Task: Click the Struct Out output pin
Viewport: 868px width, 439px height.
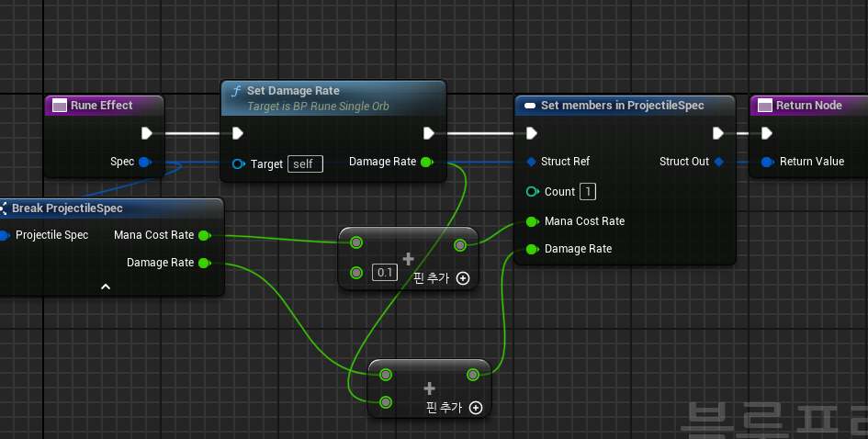Action: [x=718, y=162]
